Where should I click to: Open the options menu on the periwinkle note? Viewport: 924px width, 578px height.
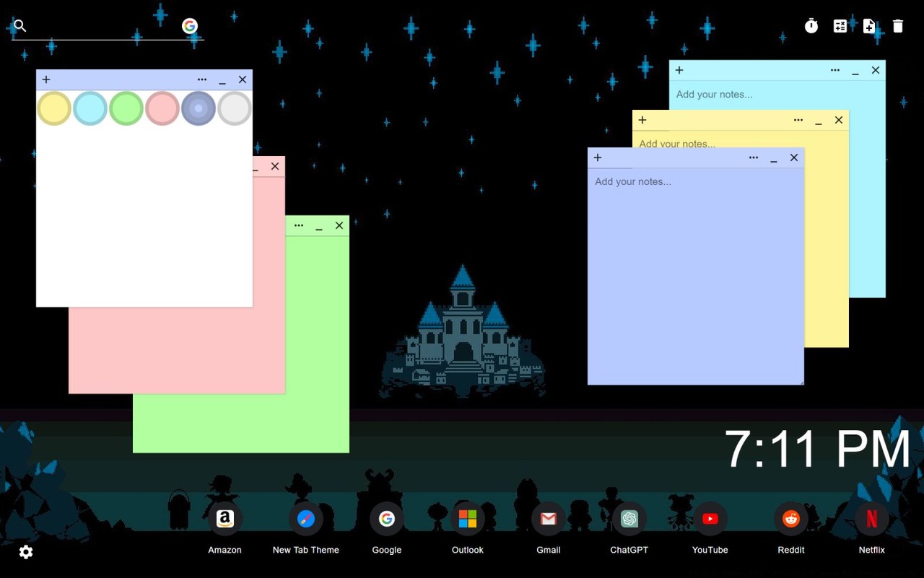tap(754, 158)
